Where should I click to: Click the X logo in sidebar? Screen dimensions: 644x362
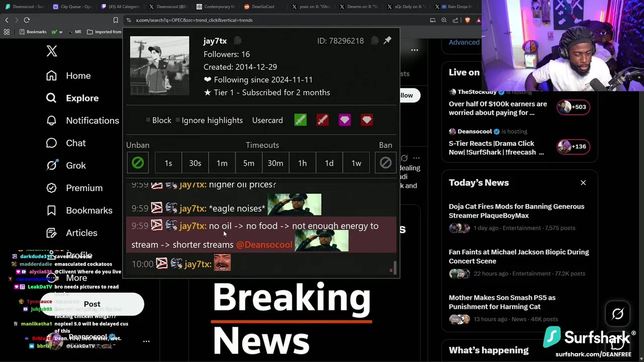click(x=52, y=51)
